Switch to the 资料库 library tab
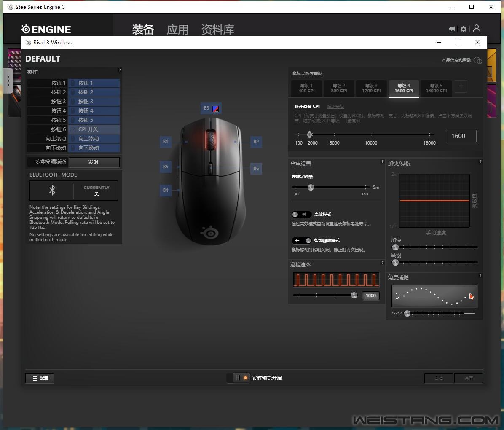 218,30
